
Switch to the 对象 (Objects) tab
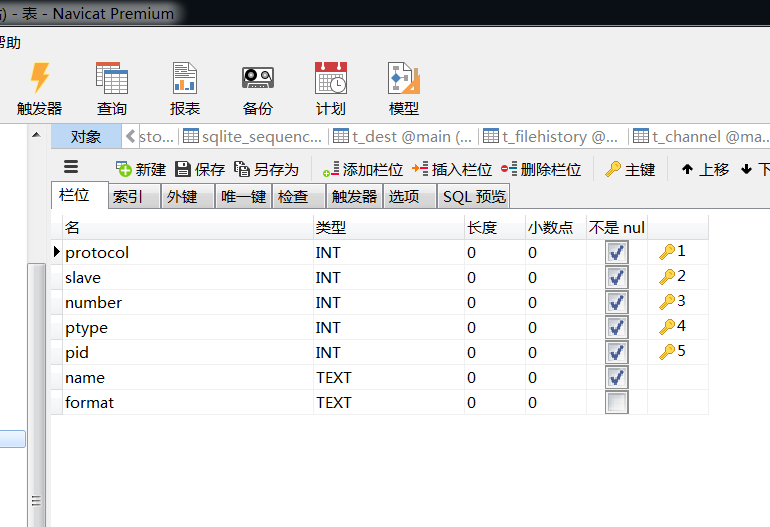pos(86,137)
